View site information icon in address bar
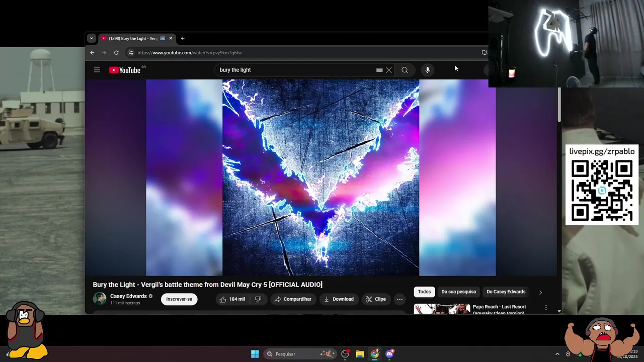Screen dimensions: 644x362 131,52
